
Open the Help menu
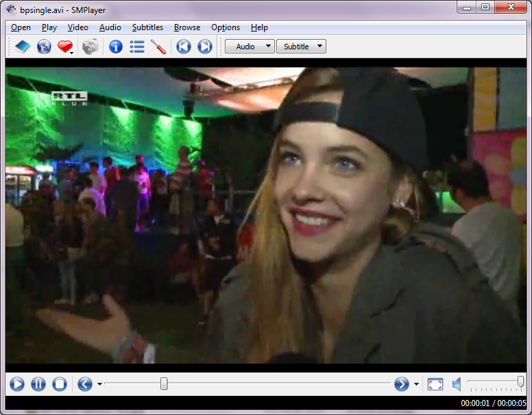click(259, 27)
